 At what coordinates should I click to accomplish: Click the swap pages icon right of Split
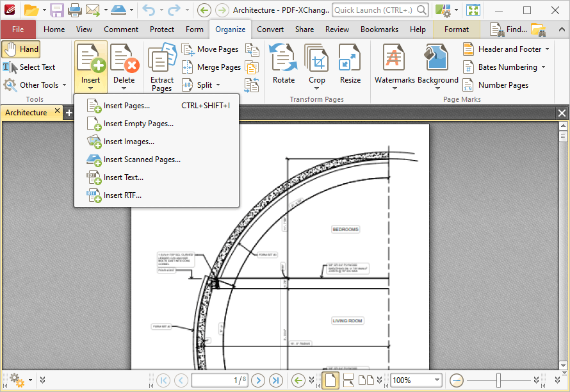pos(252,85)
